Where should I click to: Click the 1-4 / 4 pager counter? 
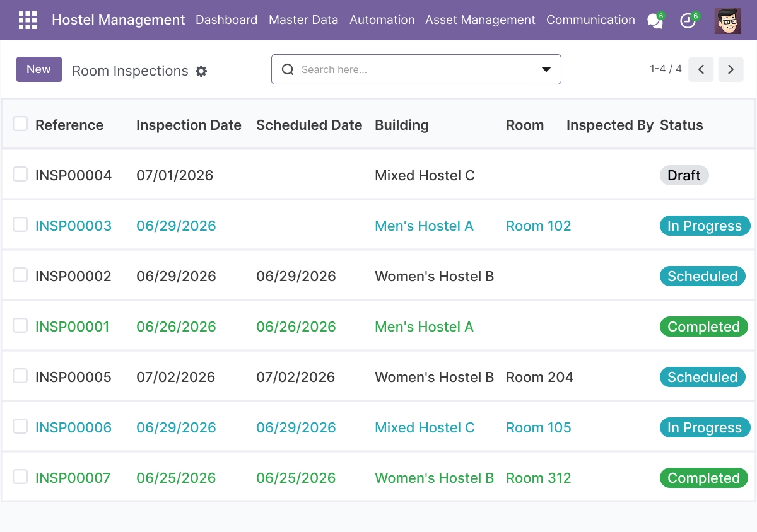[x=666, y=69]
